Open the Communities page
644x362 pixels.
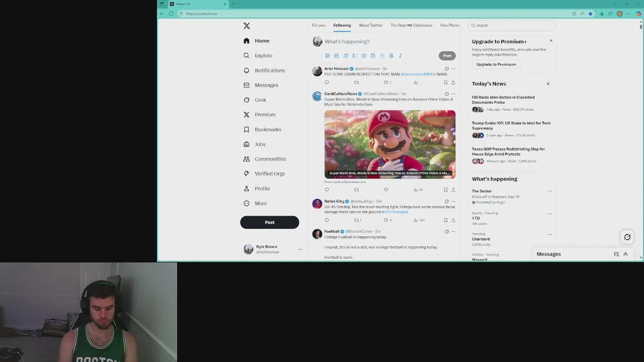coord(265,159)
